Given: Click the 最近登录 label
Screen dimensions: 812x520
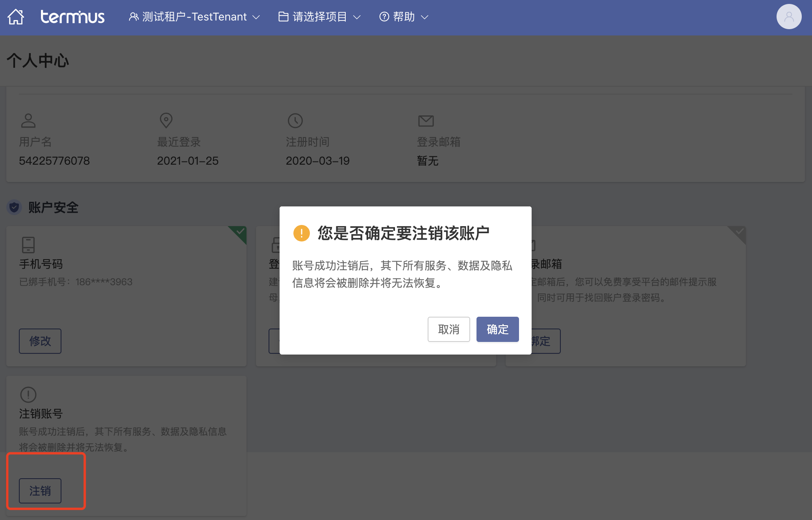Looking at the screenshot, I should [179, 142].
